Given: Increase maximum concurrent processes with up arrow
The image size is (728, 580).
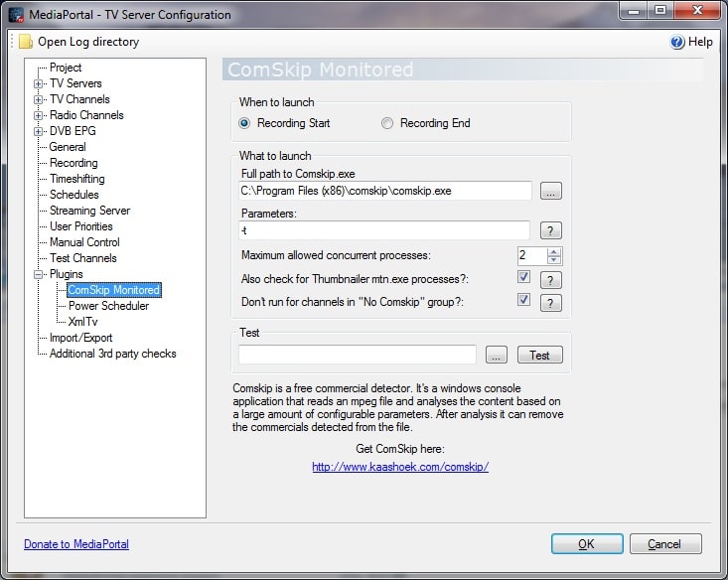Looking at the screenshot, I should [x=553, y=252].
